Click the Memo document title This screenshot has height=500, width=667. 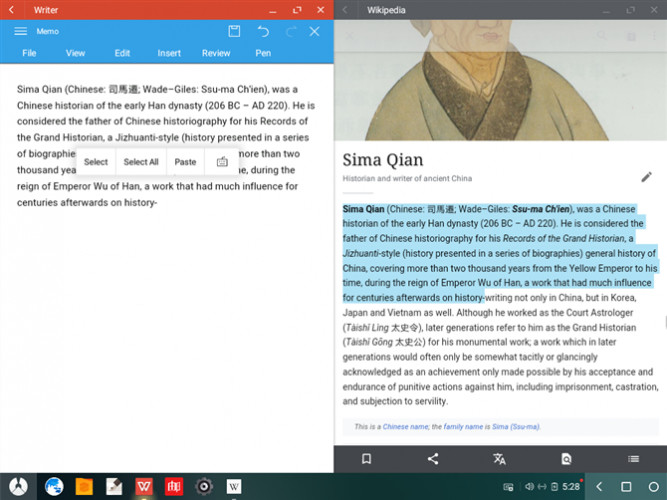pyautogui.click(x=47, y=31)
